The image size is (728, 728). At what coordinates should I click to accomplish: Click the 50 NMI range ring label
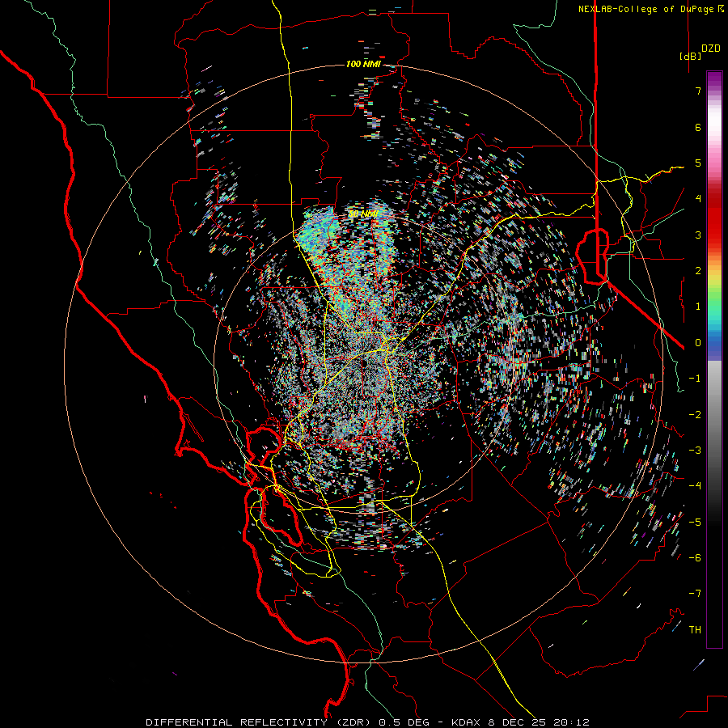[363, 214]
